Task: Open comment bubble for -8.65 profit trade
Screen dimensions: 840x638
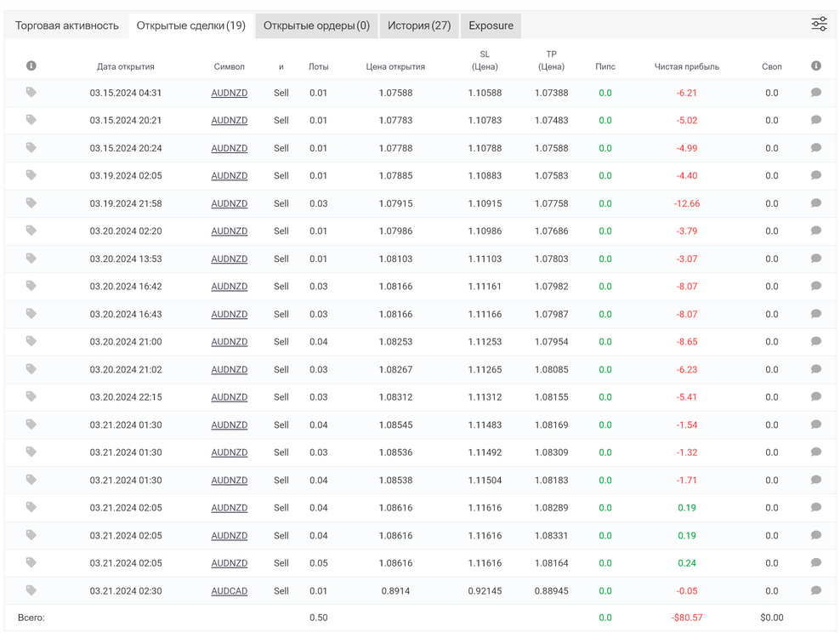Action: point(816,341)
